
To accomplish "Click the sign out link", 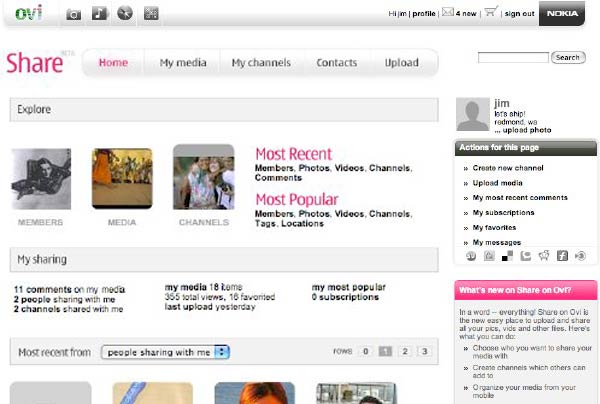I will click(x=519, y=13).
